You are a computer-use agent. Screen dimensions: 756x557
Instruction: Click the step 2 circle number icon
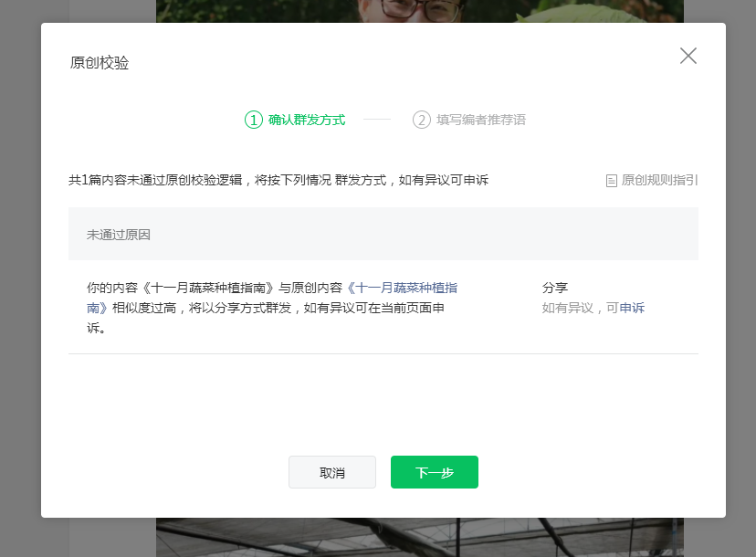pos(422,120)
